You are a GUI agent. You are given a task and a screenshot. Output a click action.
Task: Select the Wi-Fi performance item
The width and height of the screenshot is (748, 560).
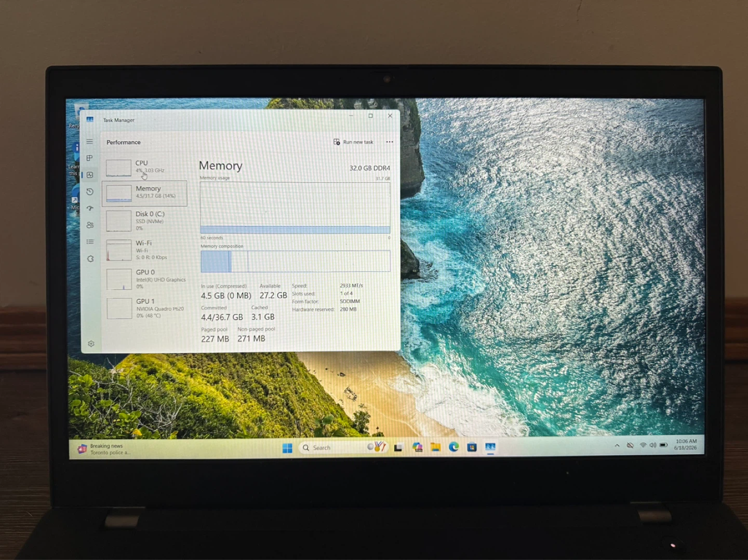(x=145, y=250)
